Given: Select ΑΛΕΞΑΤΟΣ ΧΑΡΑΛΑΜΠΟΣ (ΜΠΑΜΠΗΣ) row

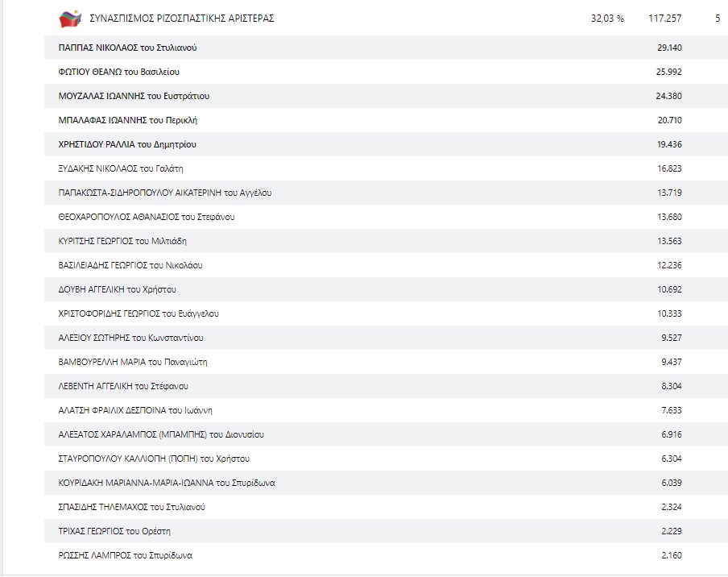Looking at the screenshot, I should pos(161,434).
